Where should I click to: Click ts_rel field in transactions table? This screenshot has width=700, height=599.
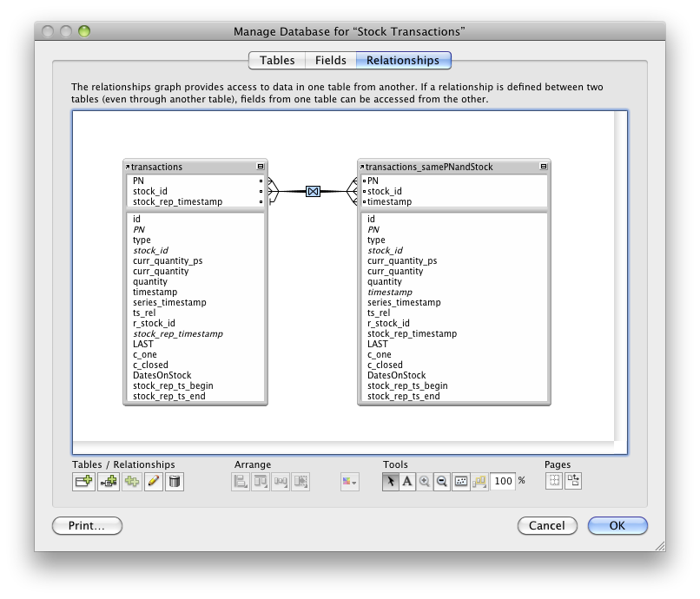point(144,313)
